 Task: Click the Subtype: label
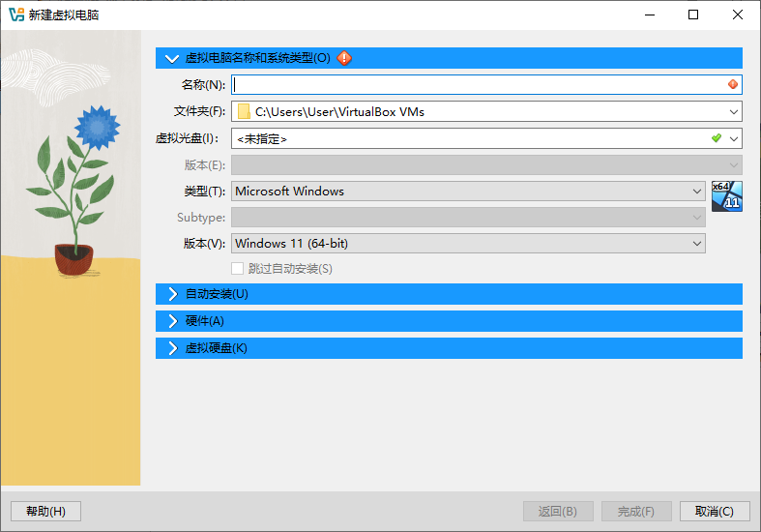(201, 217)
